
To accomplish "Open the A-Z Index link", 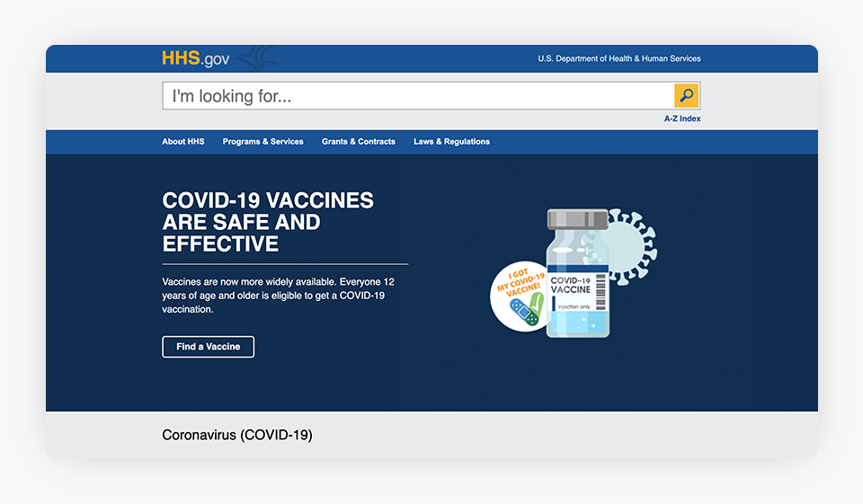I will (x=682, y=119).
